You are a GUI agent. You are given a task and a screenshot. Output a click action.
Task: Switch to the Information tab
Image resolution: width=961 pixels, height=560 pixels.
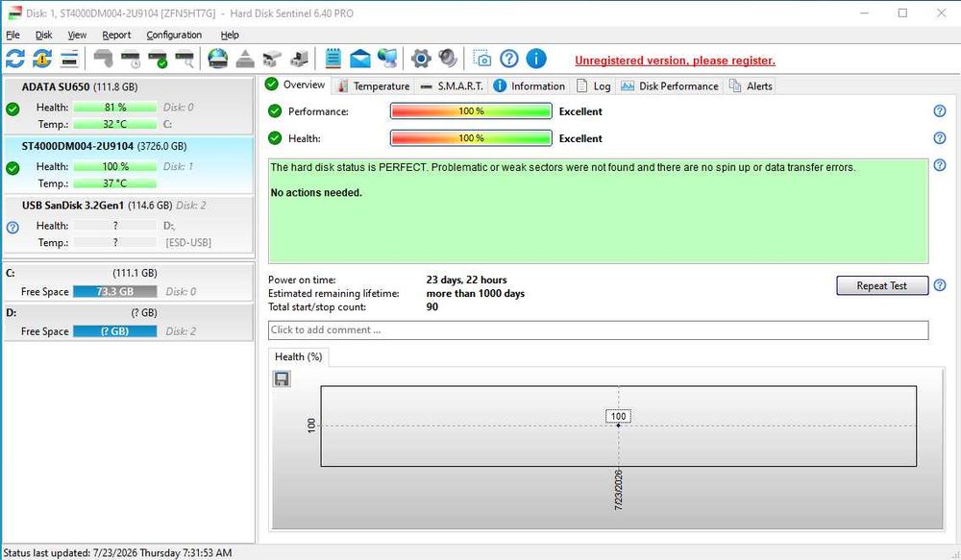(530, 86)
